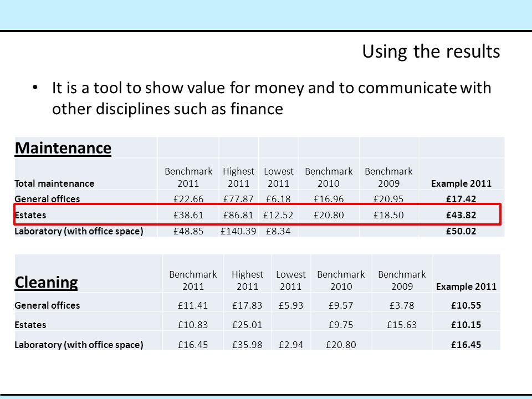Click 'Lowest 2011' header in Maintenance table

[279, 177]
